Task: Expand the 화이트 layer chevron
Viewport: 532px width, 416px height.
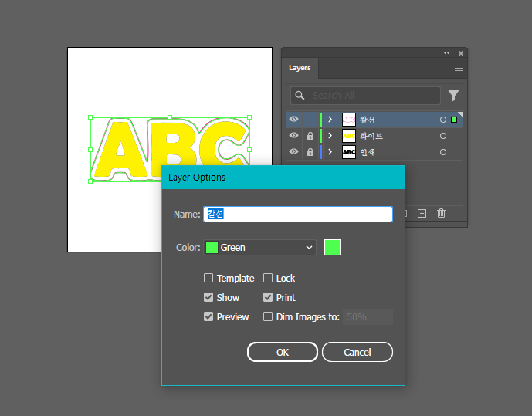Action: 330,136
